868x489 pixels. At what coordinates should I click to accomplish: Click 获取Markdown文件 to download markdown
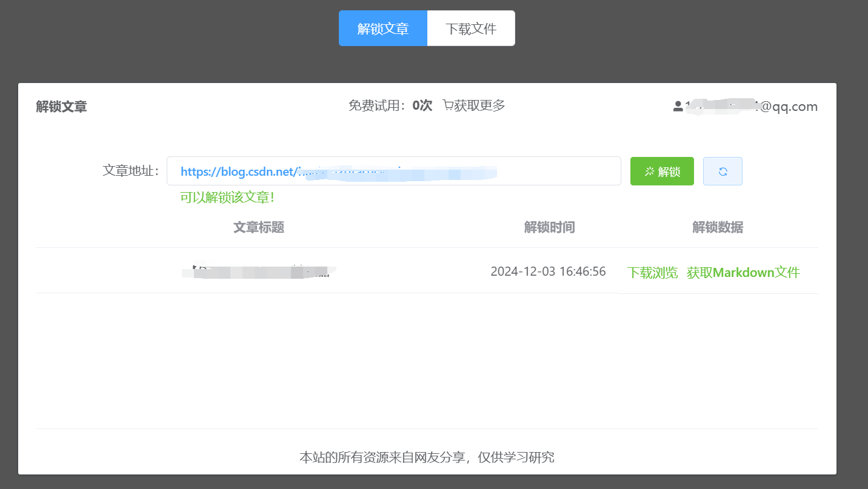point(743,272)
